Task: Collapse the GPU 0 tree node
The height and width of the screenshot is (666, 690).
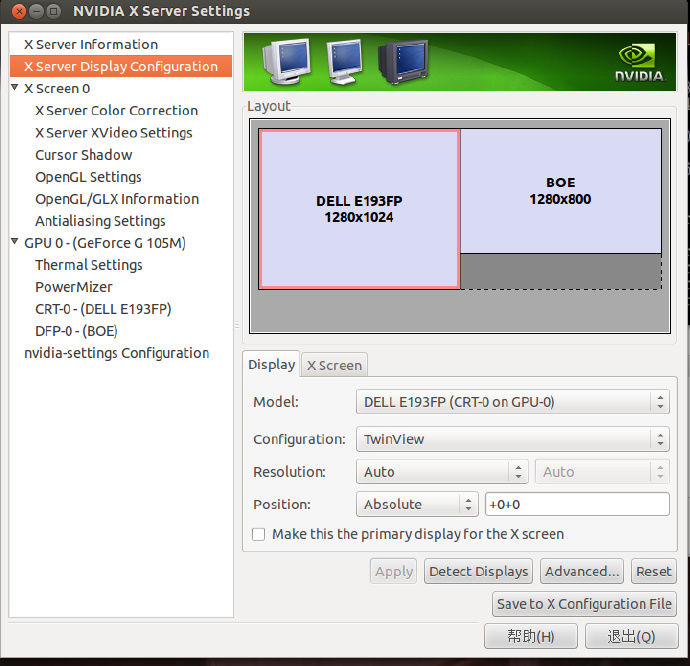Action: click(x=15, y=242)
